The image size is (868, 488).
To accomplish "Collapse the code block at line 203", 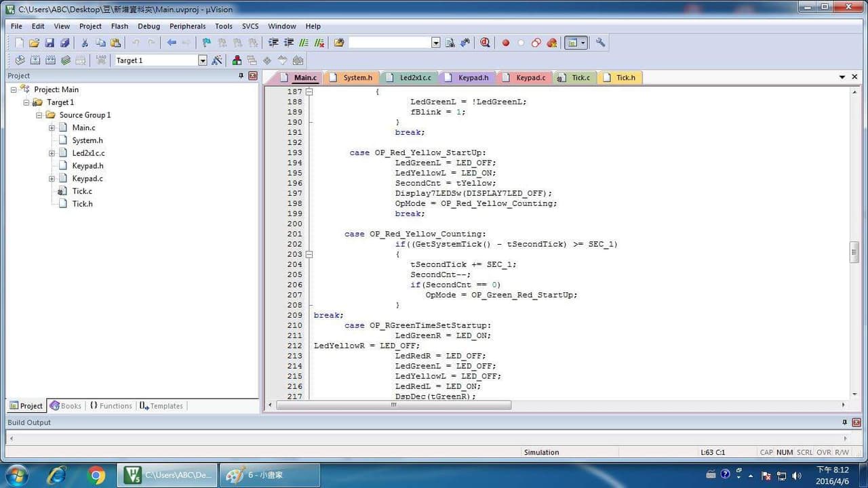I will click(310, 254).
